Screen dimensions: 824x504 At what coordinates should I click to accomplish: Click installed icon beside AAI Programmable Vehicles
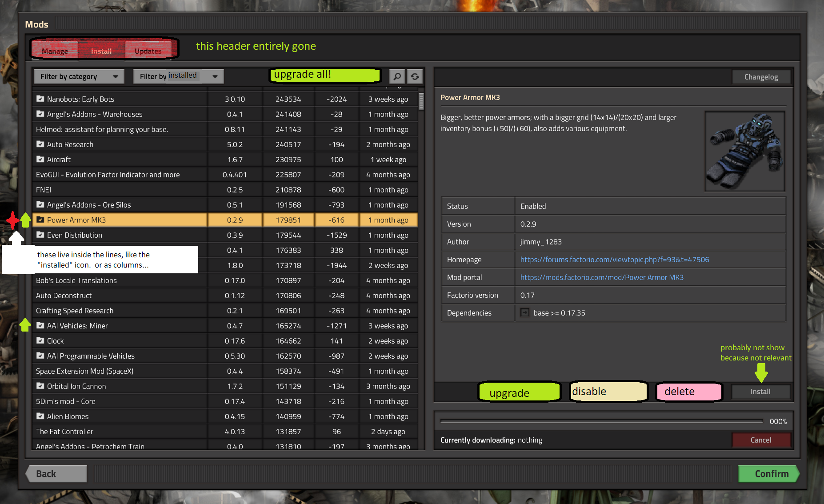click(x=40, y=356)
